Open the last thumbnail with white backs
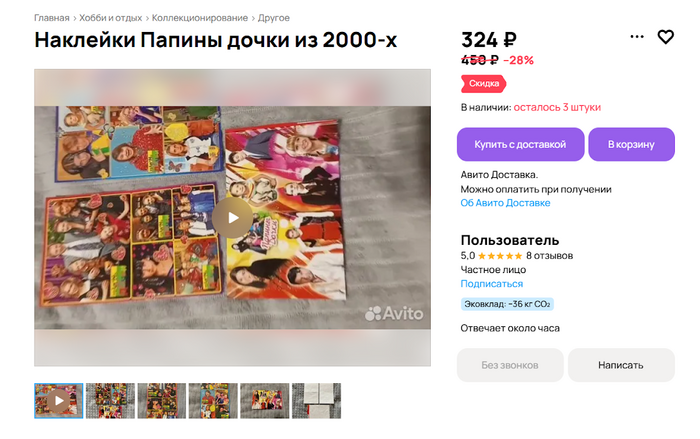The width and height of the screenshot is (700, 439). 316,401
